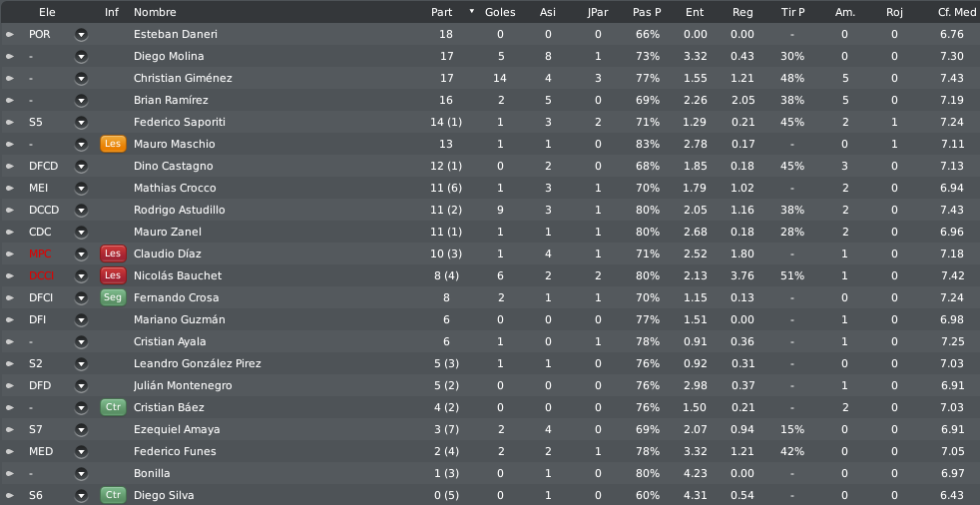Click the row handle icon for Rodrigo Astudillo
The width and height of the screenshot is (980, 505).
point(10,210)
